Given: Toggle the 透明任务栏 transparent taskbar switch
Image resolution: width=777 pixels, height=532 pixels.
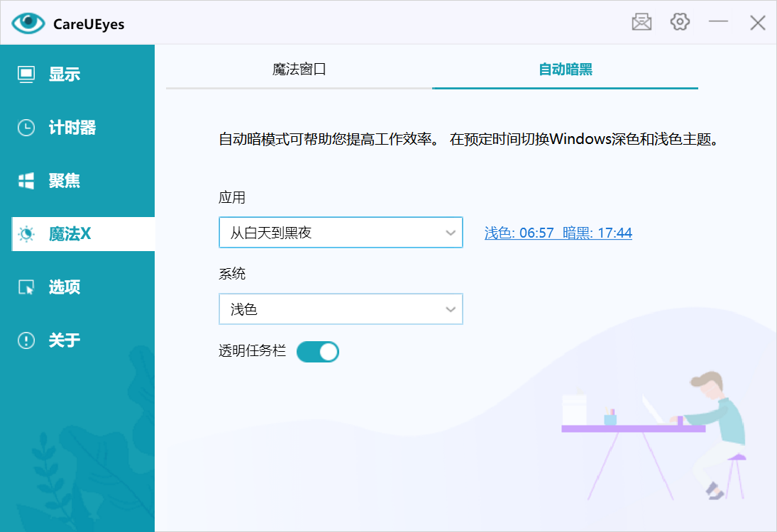Looking at the screenshot, I should [317, 351].
